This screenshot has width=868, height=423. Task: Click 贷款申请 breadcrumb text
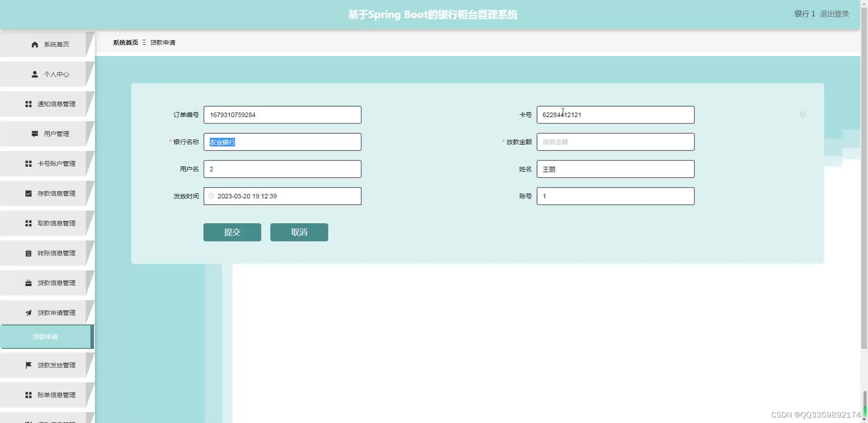click(163, 42)
